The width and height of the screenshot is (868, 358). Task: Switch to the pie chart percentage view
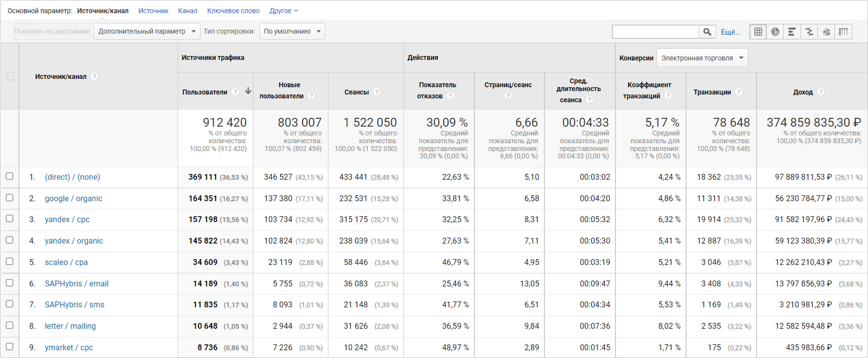pyautogui.click(x=775, y=32)
